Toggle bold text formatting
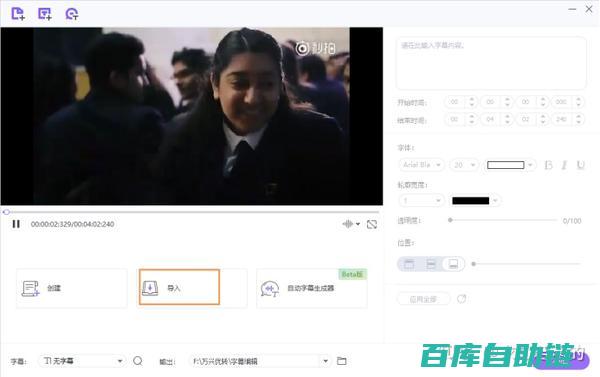The image size is (600, 377). click(x=548, y=165)
